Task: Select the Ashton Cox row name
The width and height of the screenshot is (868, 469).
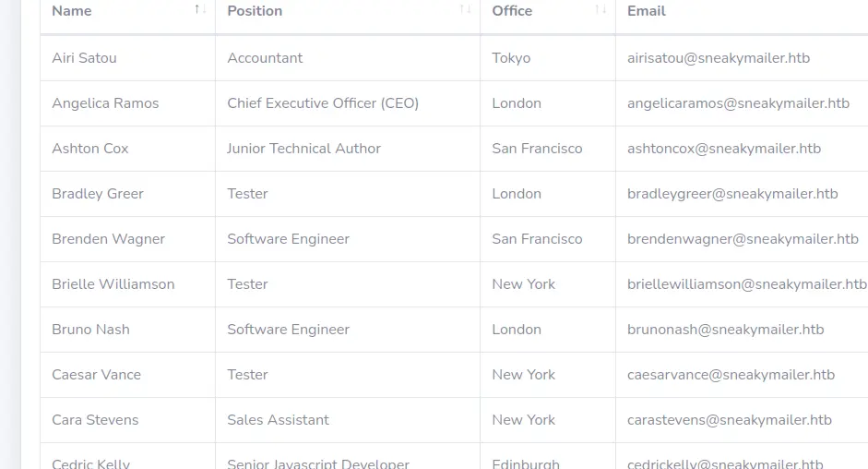Action: pyautogui.click(x=90, y=149)
